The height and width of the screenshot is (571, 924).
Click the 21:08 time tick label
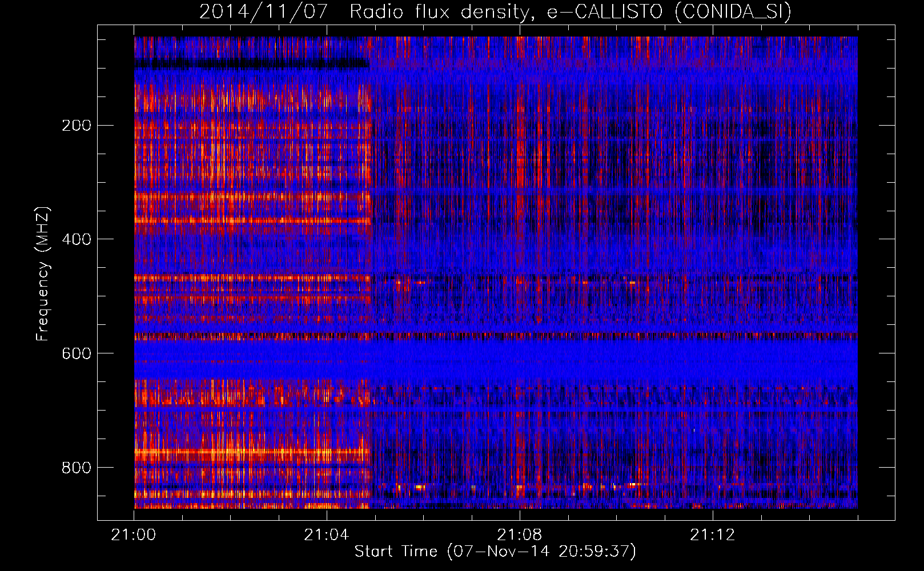(520, 534)
